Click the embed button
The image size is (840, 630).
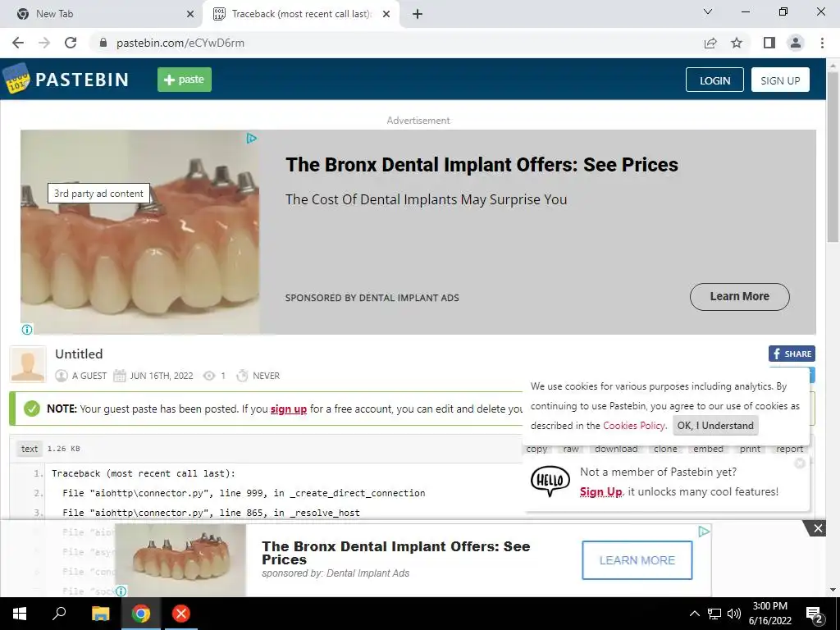[708, 449]
